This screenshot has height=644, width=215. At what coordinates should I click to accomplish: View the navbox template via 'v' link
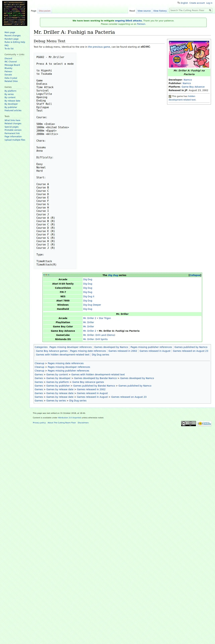tap(44, 275)
